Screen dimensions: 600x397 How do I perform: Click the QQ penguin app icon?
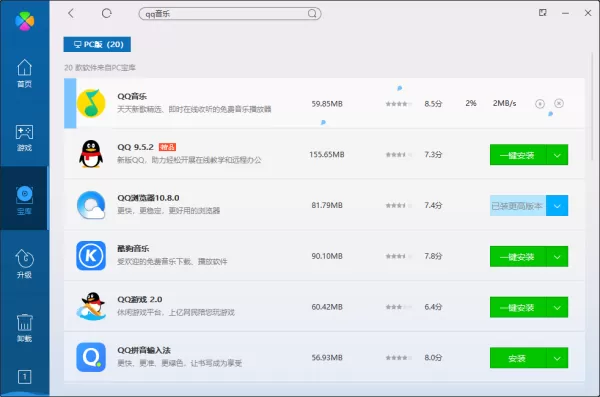[91, 154]
